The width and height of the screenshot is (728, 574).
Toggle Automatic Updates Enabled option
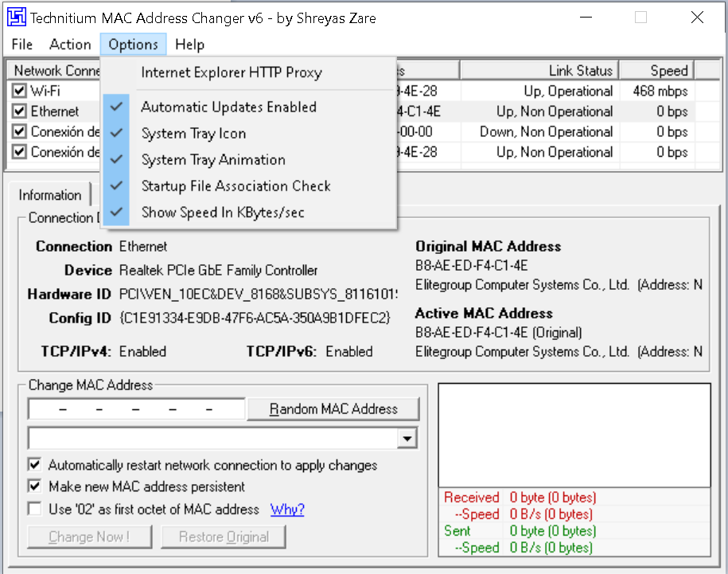pos(250,107)
